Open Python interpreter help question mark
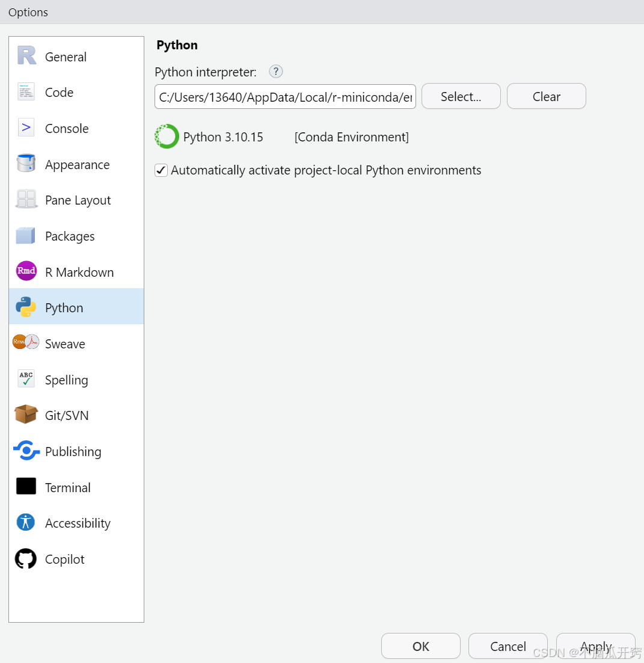Image resolution: width=644 pixels, height=663 pixels. (x=276, y=72)
